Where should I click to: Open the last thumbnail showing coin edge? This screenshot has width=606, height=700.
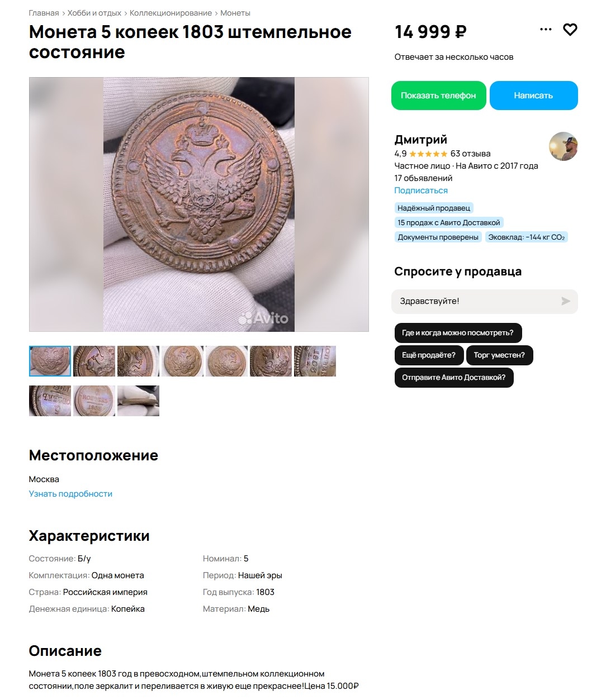coord(138,401)
